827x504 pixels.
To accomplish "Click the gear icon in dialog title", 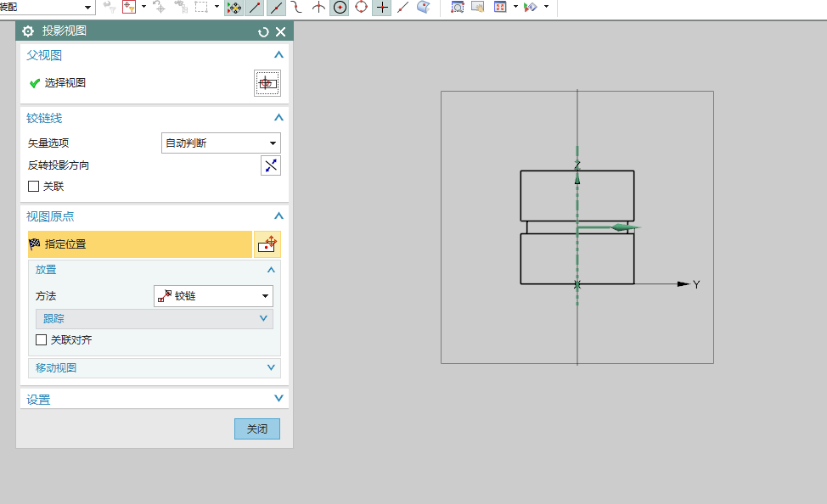I will tap(28, 31).
